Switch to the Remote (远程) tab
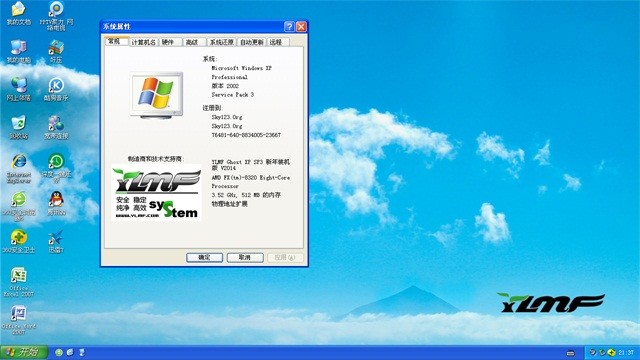640x360 pixels. pyautogui.click(x=278, y=42)
